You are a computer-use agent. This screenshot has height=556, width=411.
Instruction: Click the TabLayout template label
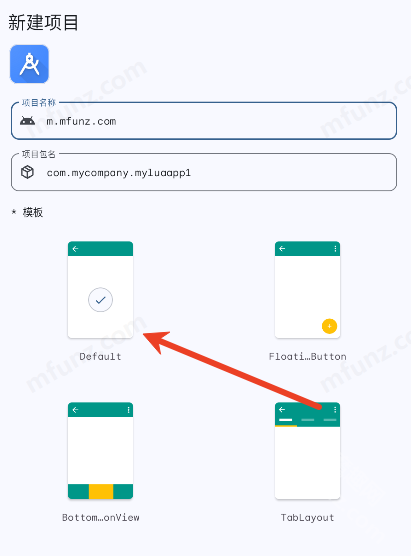point(307,518)
